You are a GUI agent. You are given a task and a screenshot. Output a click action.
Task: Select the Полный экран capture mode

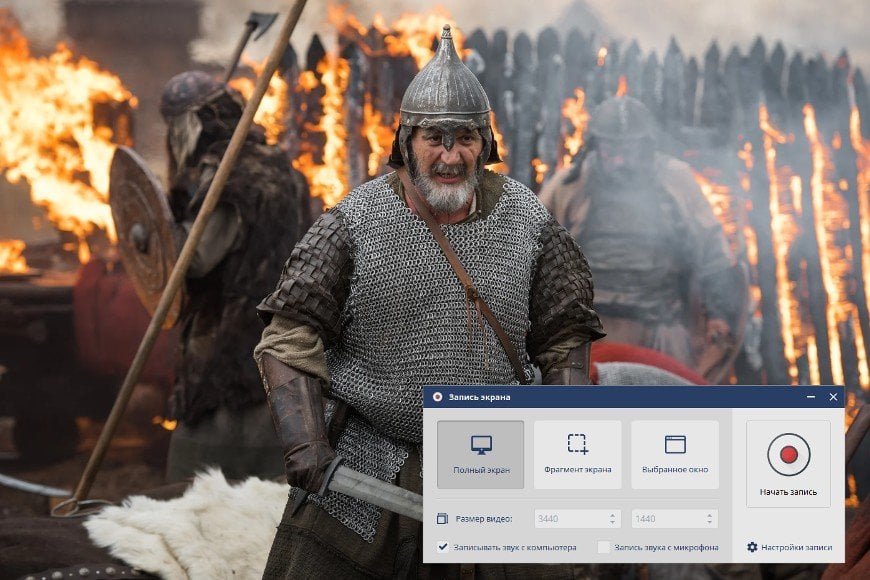[x=480, y=455]
